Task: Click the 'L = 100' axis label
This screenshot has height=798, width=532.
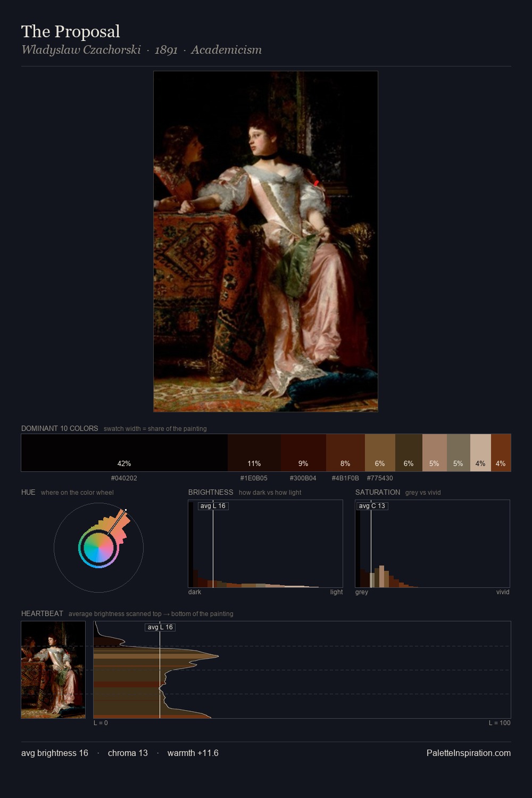Action: click(500, 723)
